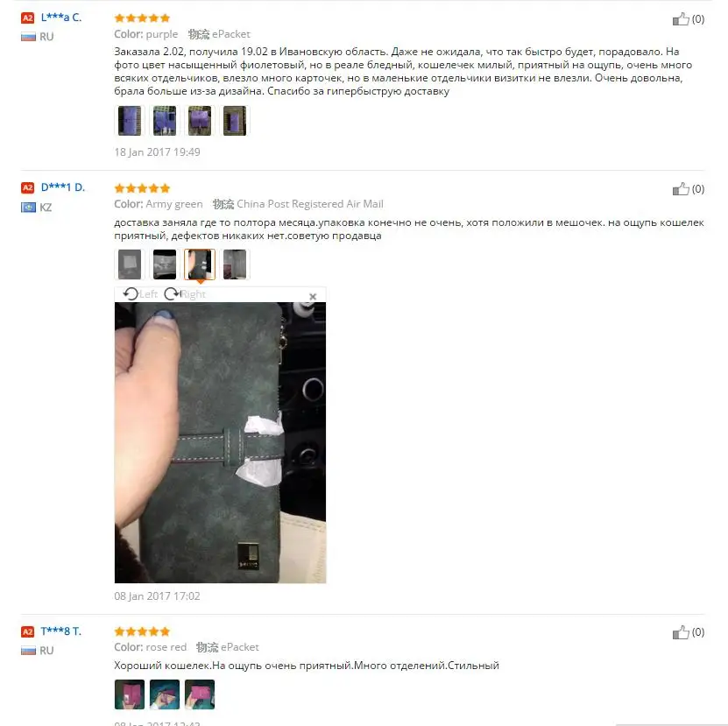The width and height of the screenshot is (728, 726).
Task: Click the reviewer name D***1 D.
Action: [63, 187]
